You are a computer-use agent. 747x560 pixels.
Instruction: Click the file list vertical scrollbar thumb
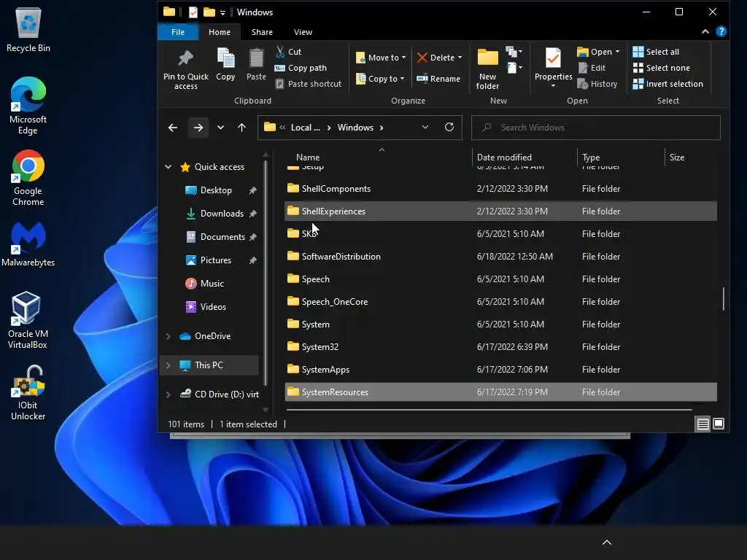[723, 298]
